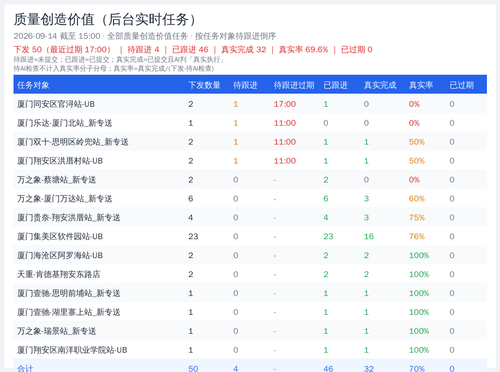This screenshot has height=372, width=500.
Task: Select row name 万之象-蔡塘站_新专送
Action: (x=57, y=180)
